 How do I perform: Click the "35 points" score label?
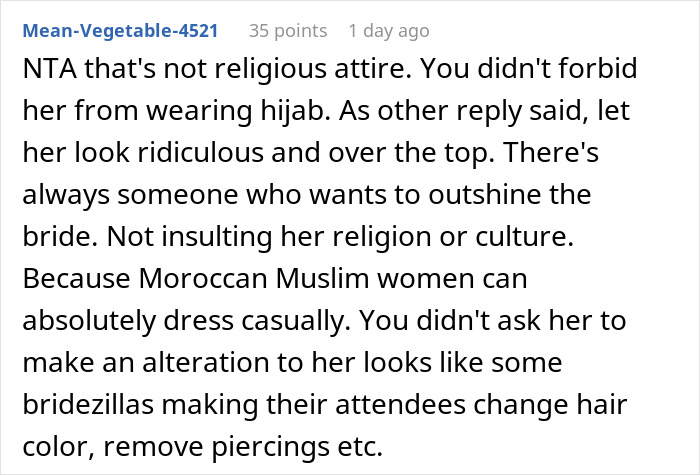289,30
